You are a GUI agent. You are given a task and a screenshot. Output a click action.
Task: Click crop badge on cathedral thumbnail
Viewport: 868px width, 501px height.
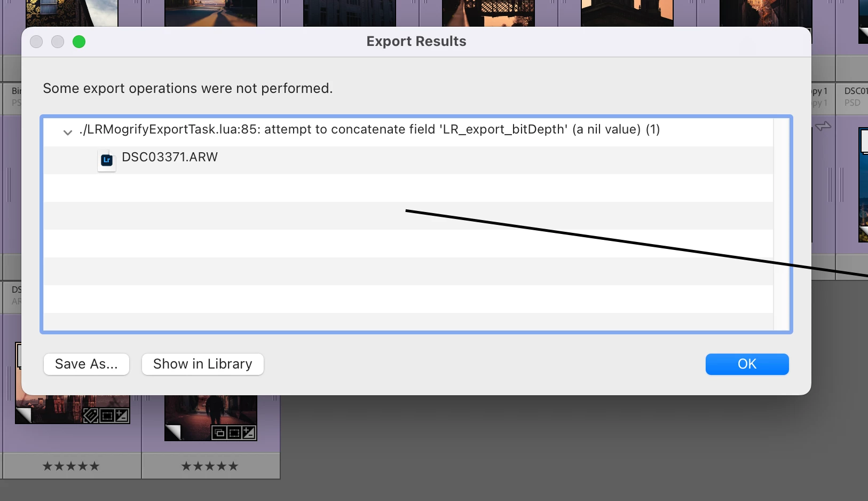107,416
